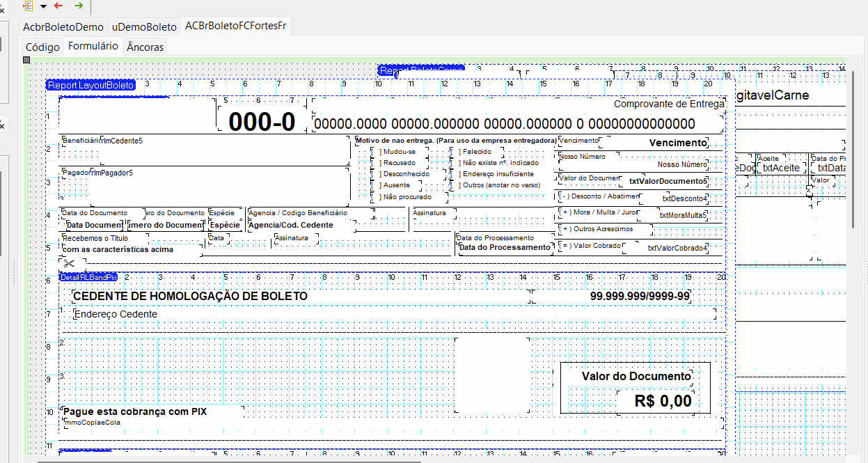Select the white QR code image placeholder

[x=492, y=376]
